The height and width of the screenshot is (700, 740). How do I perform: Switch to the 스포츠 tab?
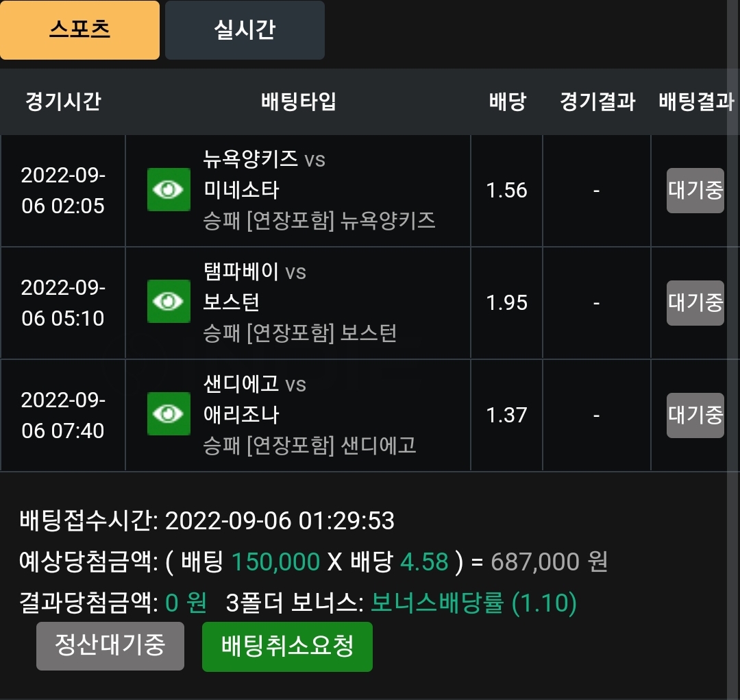coord(79,29)
